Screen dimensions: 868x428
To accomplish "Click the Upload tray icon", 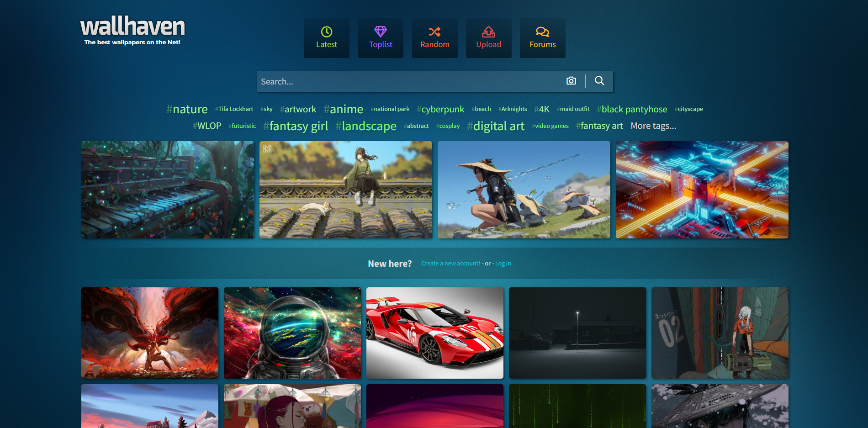I will point(488,32).
